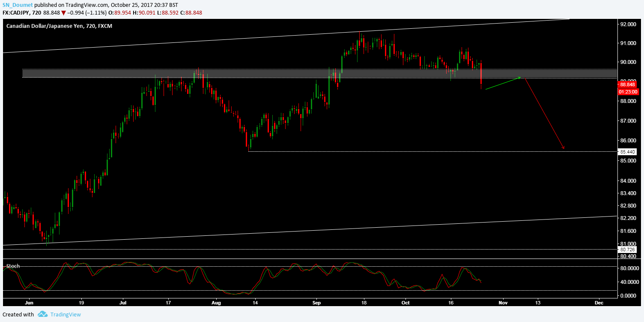This screenshot has width=644, height=322.
Task: Click the Jun label on time axis
Action: [29, 303]
